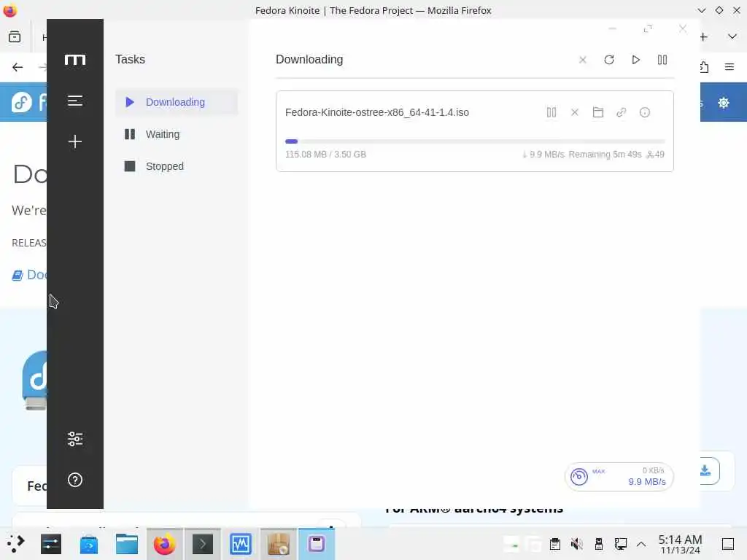The image size is (747, 560).
Task: Click the muted volume tray icon
Action: coord(576,544)
